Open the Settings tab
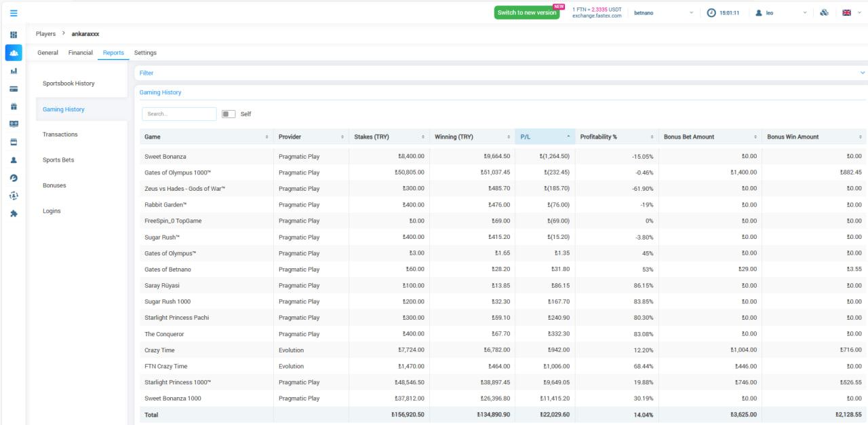Screen dimensions: 868x425 145,53
